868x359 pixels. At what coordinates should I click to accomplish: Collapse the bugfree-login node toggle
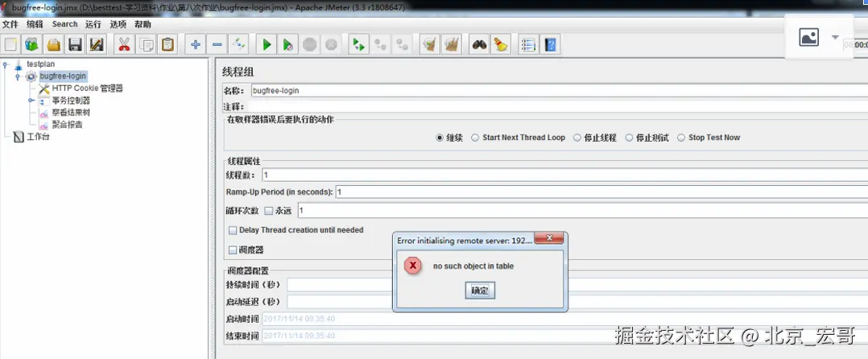pyautogui.click(x=18, y=76)
